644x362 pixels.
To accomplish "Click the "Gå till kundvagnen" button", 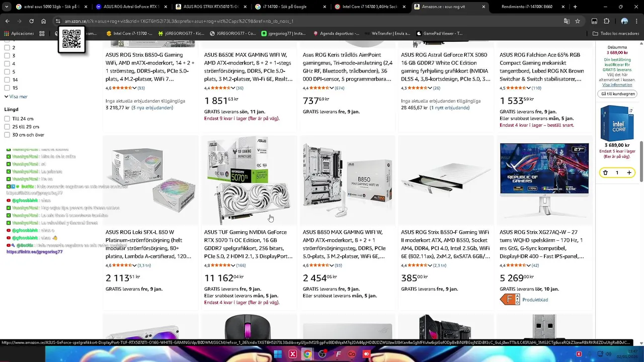I will click(618, 94).
